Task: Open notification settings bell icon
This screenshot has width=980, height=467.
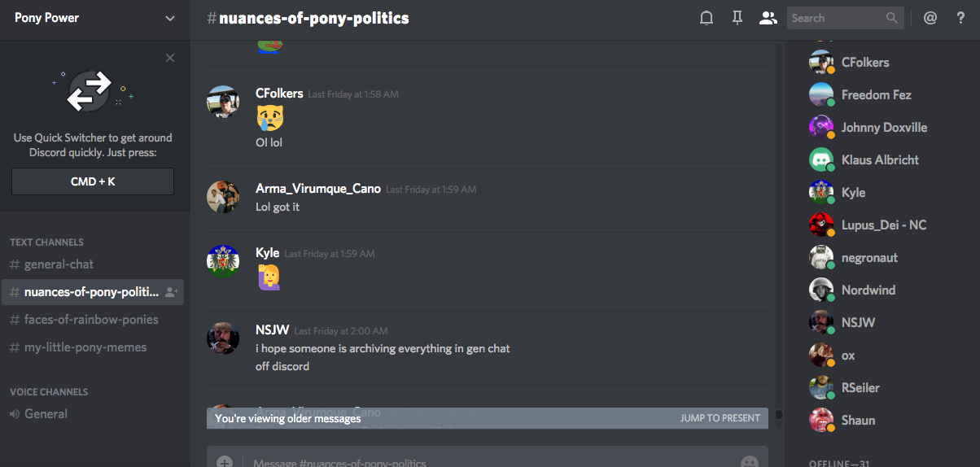Action: [707, 18]
